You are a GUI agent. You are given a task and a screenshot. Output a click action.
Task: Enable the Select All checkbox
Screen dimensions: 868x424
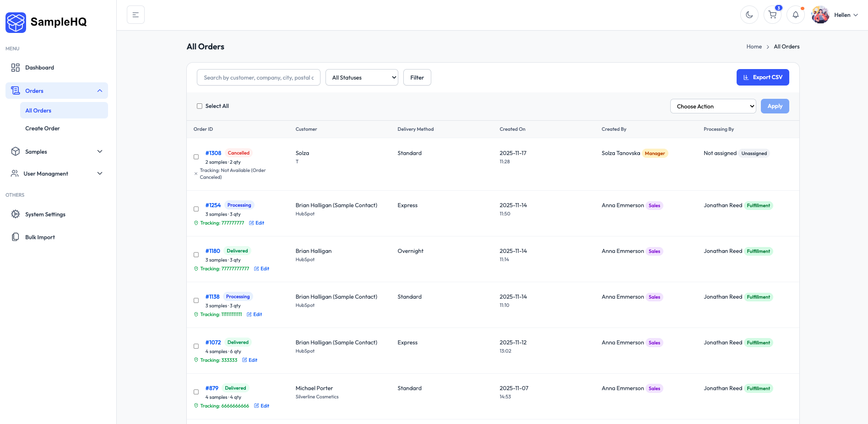[200, 106]
